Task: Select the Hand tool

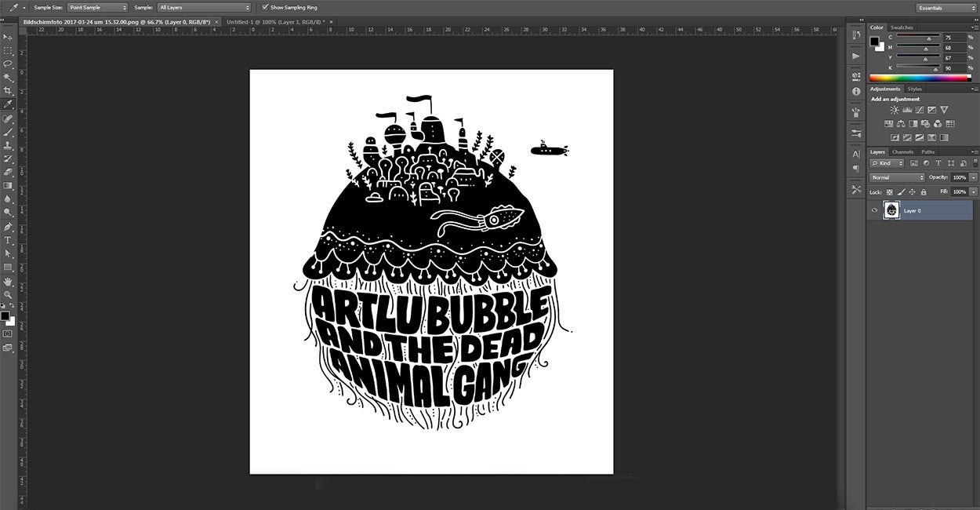Action: (x=8, y=281)
